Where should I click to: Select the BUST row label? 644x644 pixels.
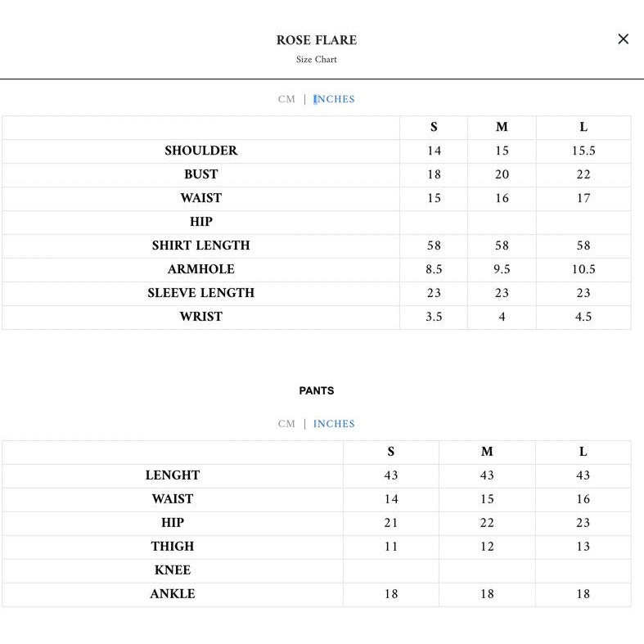click(x=200, y=174)
